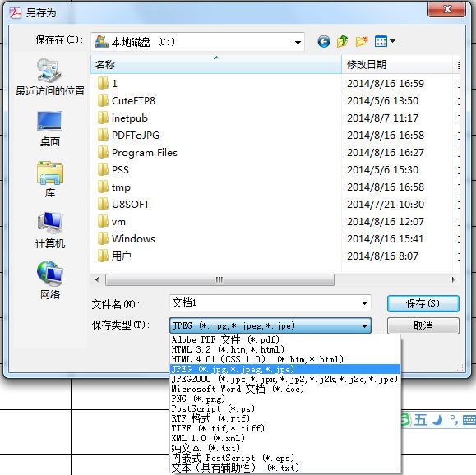Image resolution: width=476 pixels, height=475 pixels.
Task: Create a new folder icon
Action: pos(362,41)
